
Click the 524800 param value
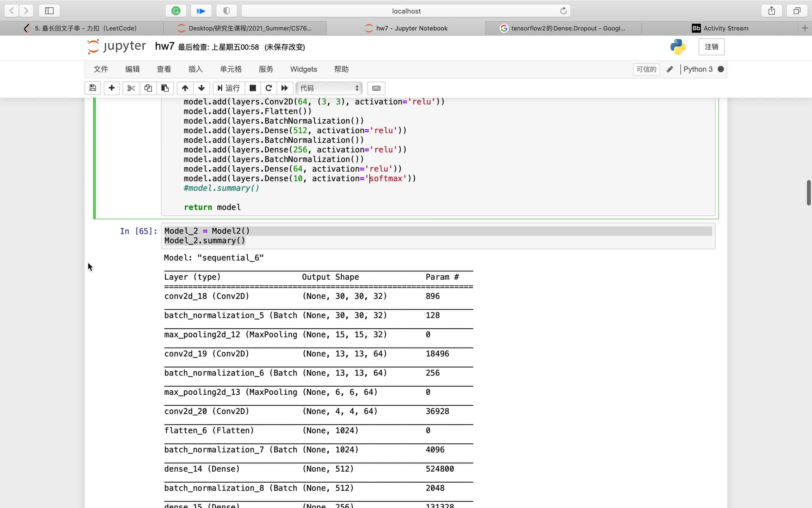tap(440, 469)
